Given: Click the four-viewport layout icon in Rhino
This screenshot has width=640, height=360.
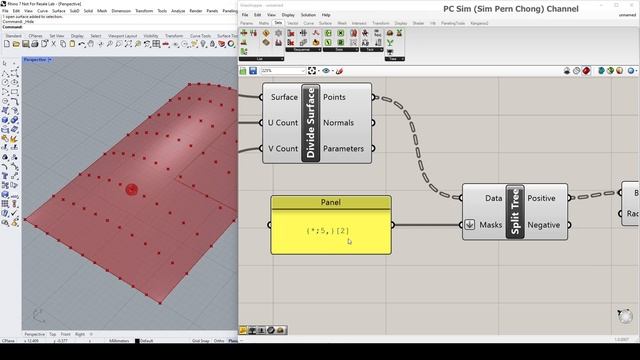Looking at the screenshot, I should pos(156,44).
